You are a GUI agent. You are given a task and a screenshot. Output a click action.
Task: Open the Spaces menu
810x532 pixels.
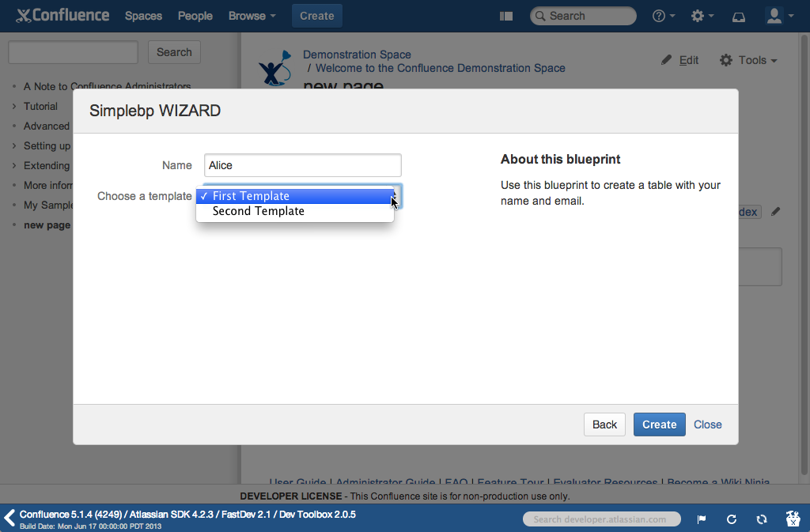tap(143, 16)
